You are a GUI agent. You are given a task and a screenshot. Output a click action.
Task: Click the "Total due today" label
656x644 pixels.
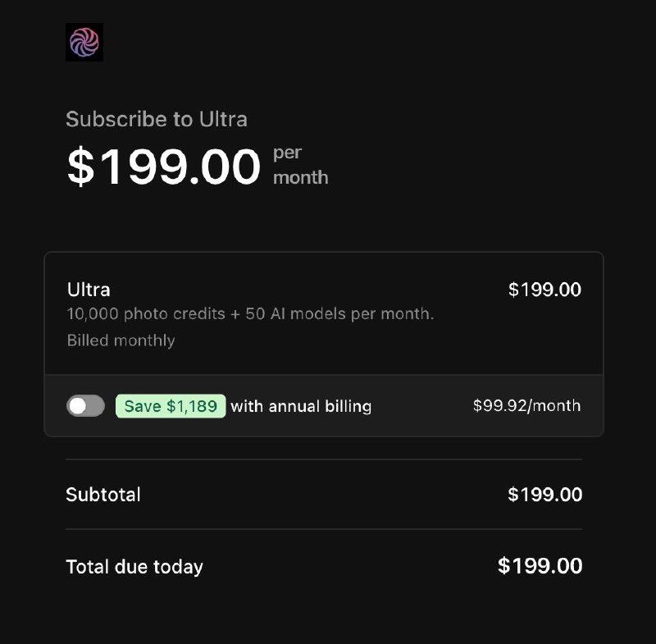[134, 566]
